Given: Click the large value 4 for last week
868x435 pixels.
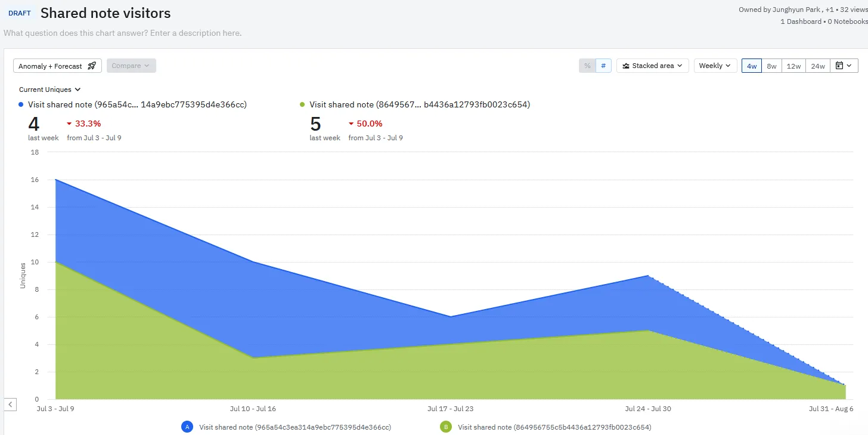Looking at the screenshot, I should point(34,124).
